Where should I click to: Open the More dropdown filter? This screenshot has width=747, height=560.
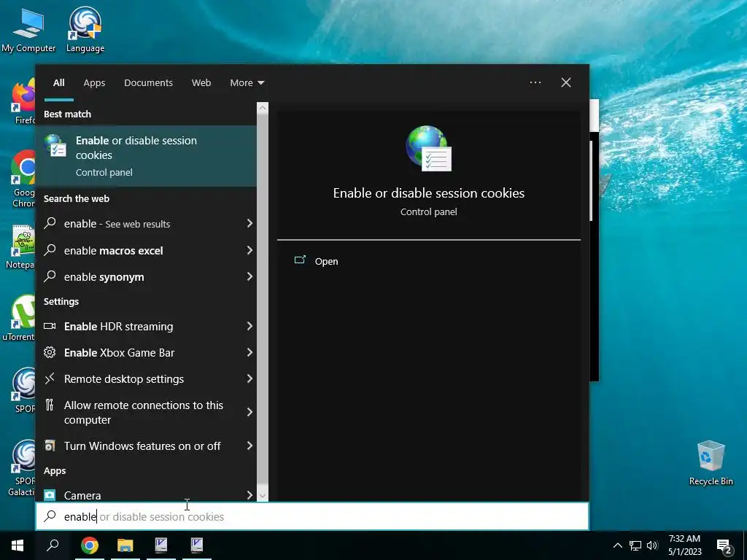(247, 83)
